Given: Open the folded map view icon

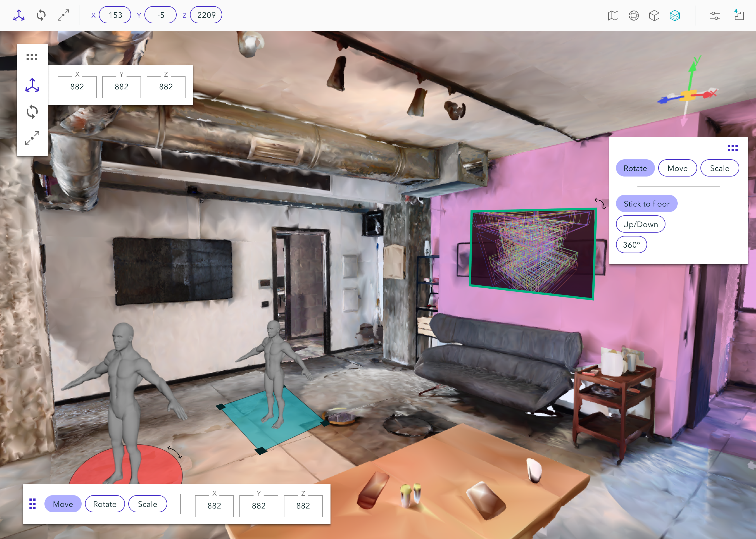Looking at the screenshot, I should (x=613, y=16).
